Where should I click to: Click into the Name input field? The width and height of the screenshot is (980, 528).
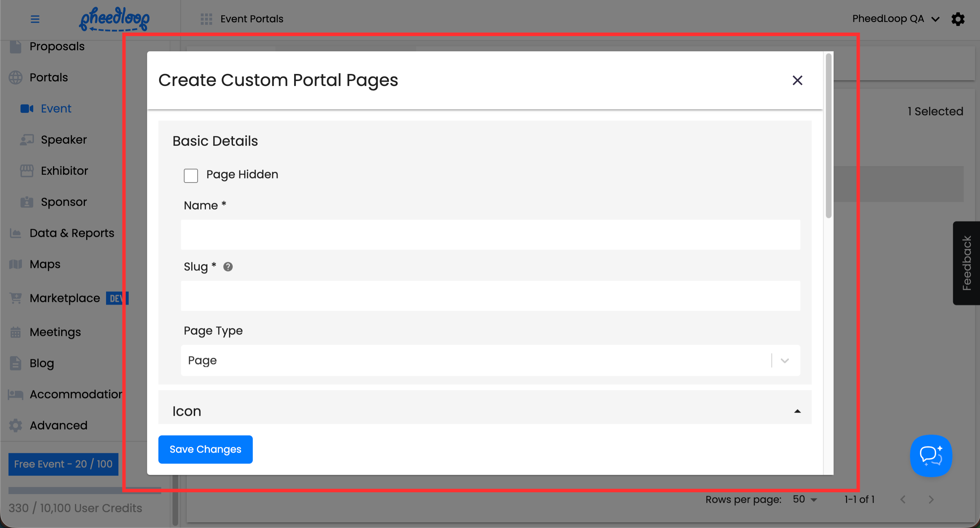pos(490,235)
